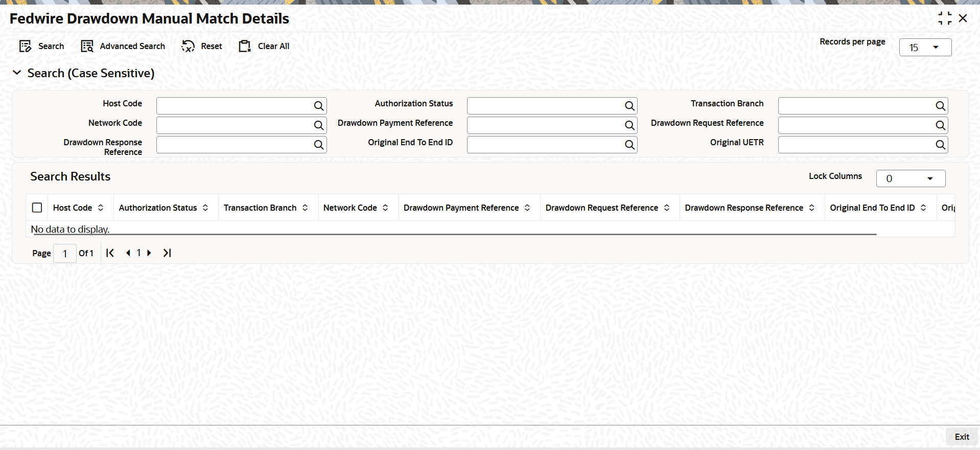Click the Search toolbar icon
This screenshot has height=450, width=980.
25,47
